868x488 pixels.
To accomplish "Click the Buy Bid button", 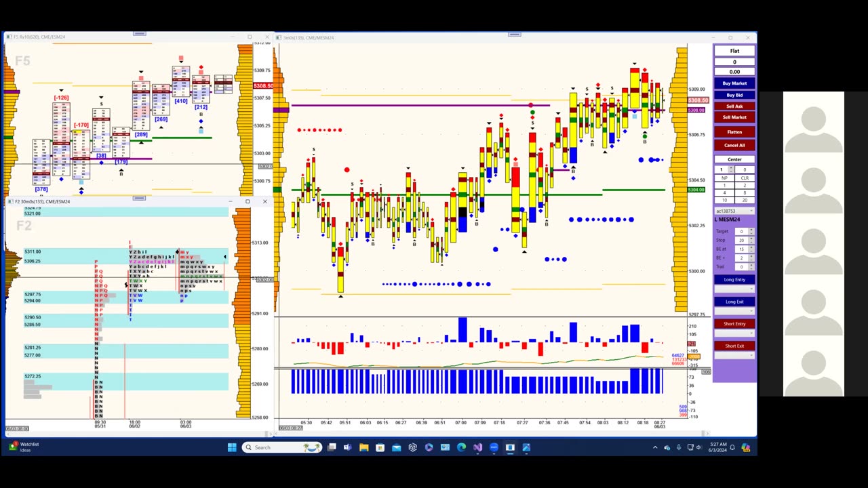I will pos(734,95).
